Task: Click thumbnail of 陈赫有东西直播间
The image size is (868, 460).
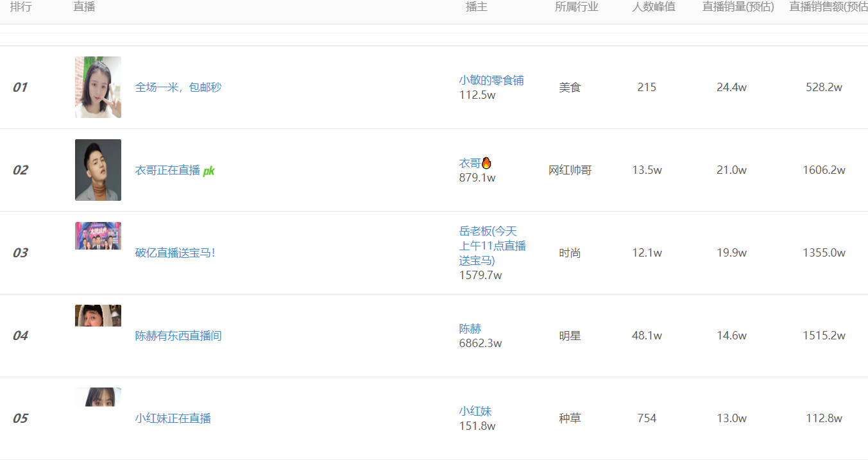Action: 98,316
